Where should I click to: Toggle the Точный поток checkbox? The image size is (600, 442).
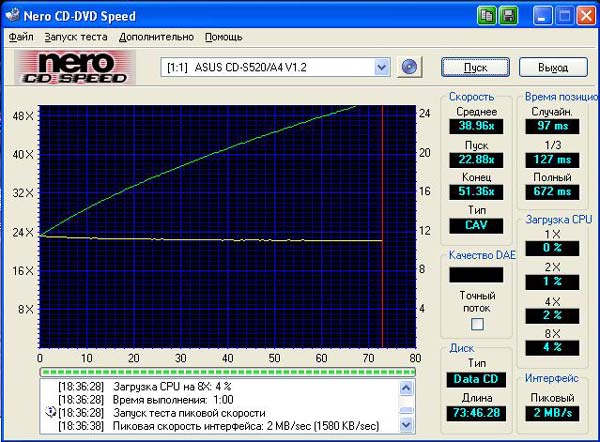(477, 324)
